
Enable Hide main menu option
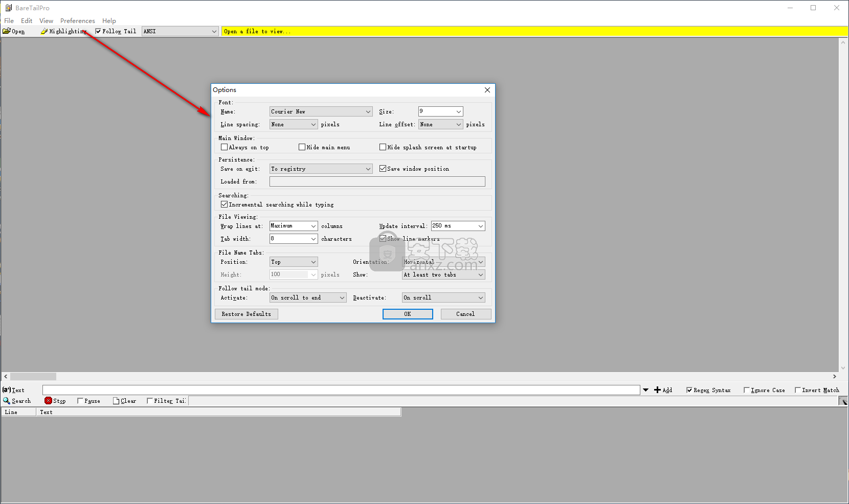[302, 147]
